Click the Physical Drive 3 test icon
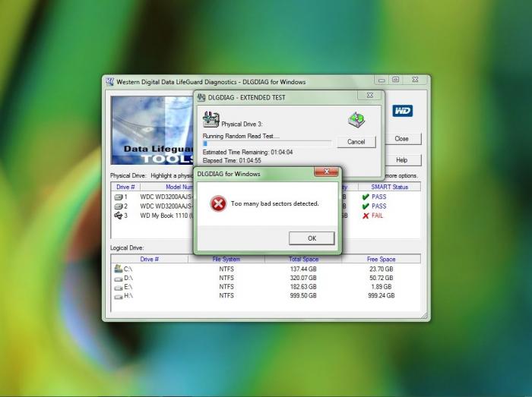 [211, 119]
